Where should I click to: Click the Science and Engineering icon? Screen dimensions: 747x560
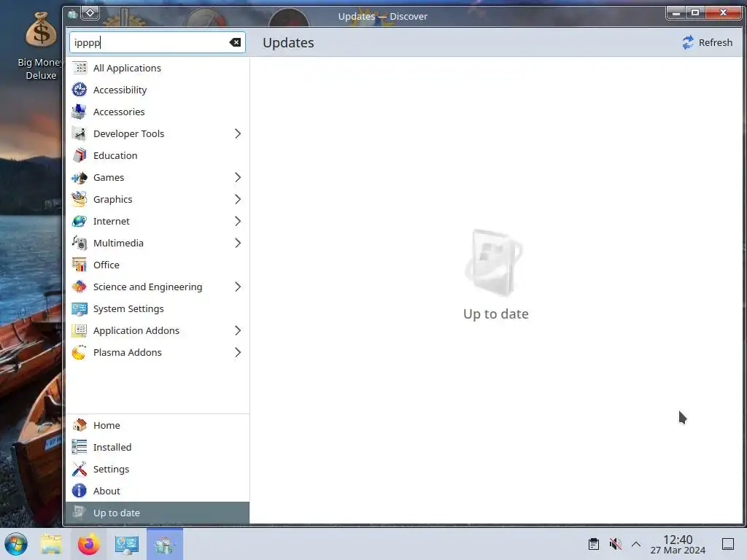tap(80, 287)
